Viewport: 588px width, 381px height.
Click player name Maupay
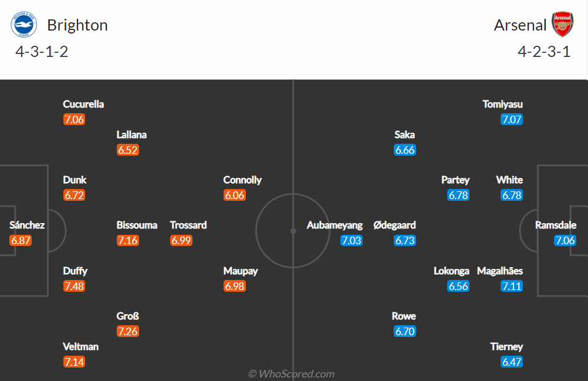coord(241,271)
